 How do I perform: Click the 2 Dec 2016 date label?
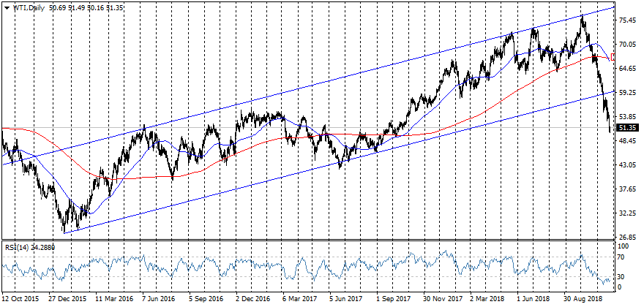point(254,300)
